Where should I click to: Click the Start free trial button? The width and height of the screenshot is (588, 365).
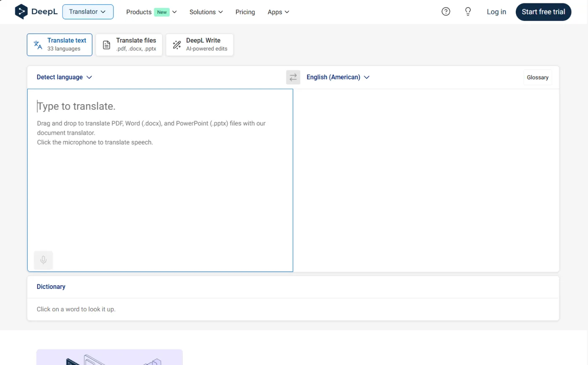click(543, 12)
